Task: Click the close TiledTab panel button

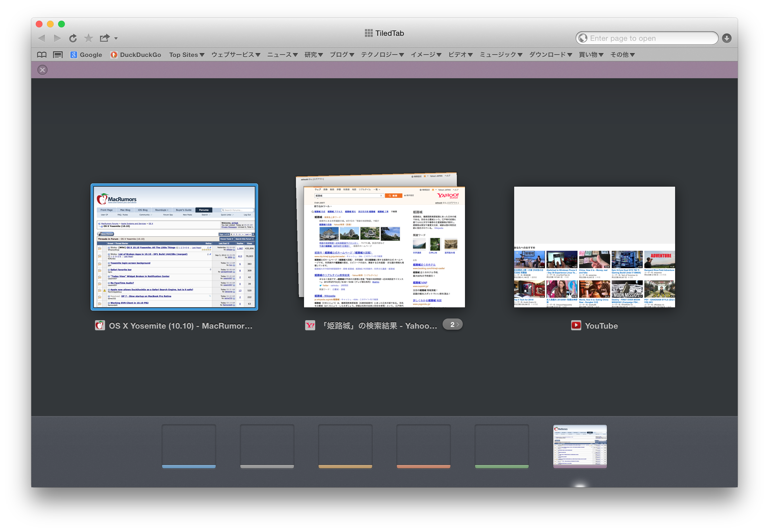Action: pyautogui.click(x=43, y=70)
